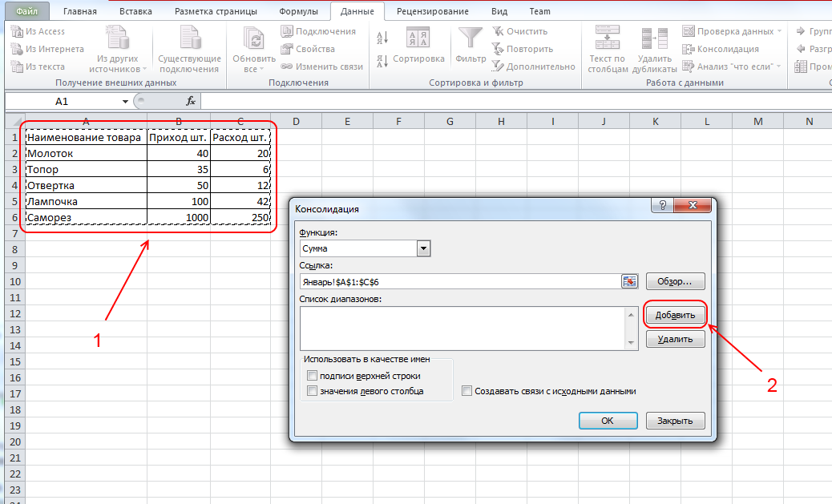
Task: Check create links to source data
Action: (467, 391)
